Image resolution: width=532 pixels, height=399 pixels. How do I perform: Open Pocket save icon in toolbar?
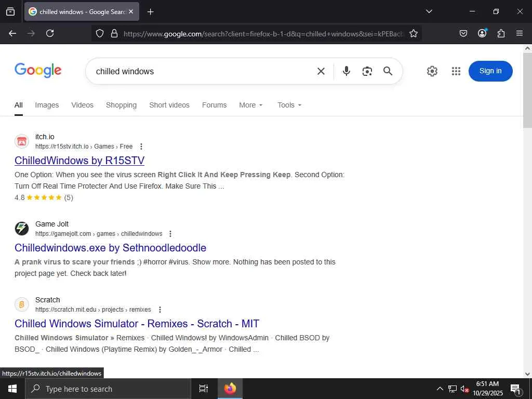point(463,33)
